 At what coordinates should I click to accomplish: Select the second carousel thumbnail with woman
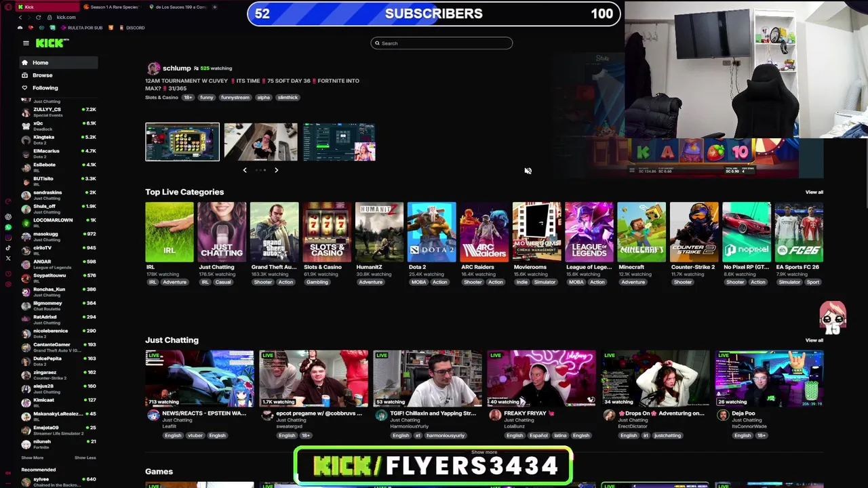261,142
